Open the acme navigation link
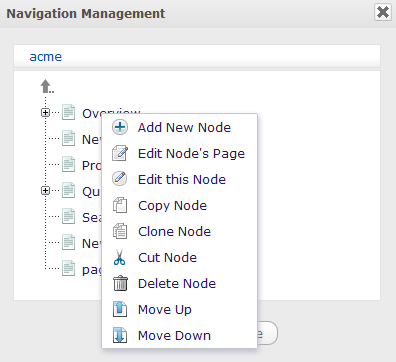The height and width of the screenshot is (362, 396). (46, 57)
